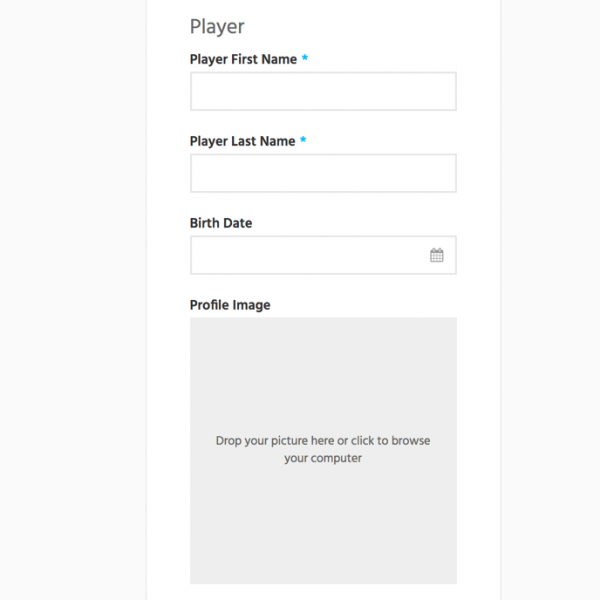
Task: Click the blue required asterisk beside Player First Name
Action: [305, 58]
